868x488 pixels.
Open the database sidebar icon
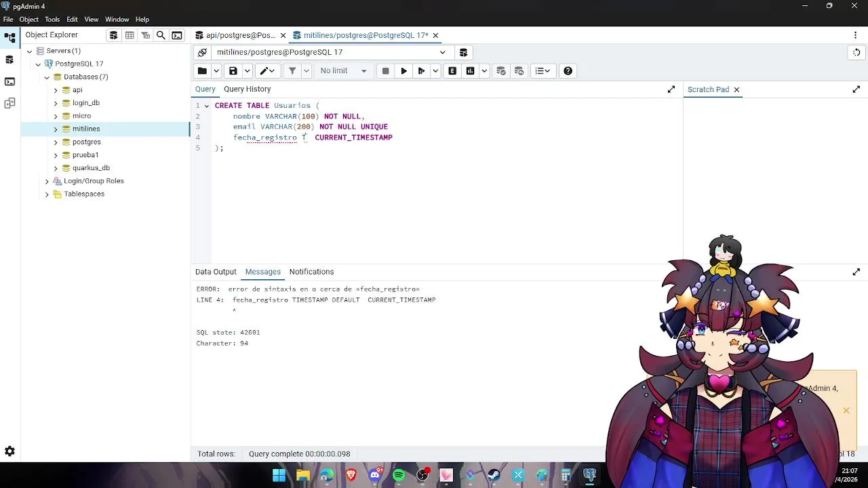[x=9, y=60]
